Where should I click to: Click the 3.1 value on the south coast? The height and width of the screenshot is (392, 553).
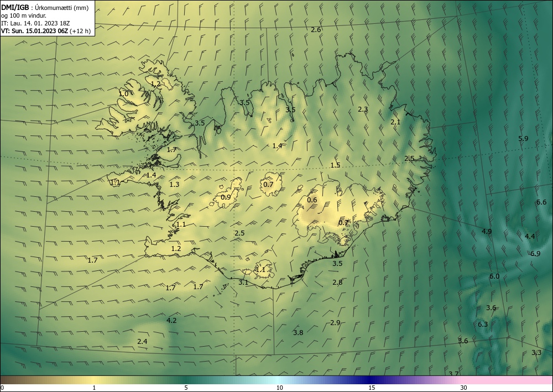click(x=243, y=282)
